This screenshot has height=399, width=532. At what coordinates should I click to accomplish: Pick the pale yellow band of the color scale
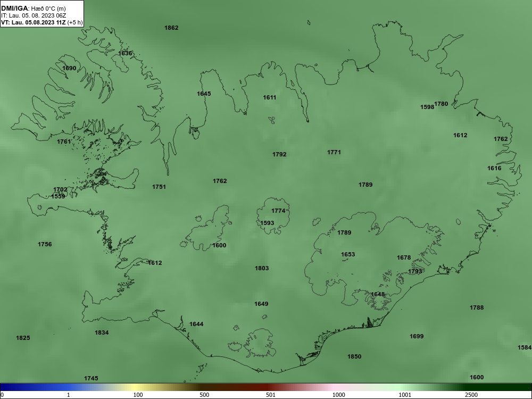pyautogui.click(x=136, y=387)
